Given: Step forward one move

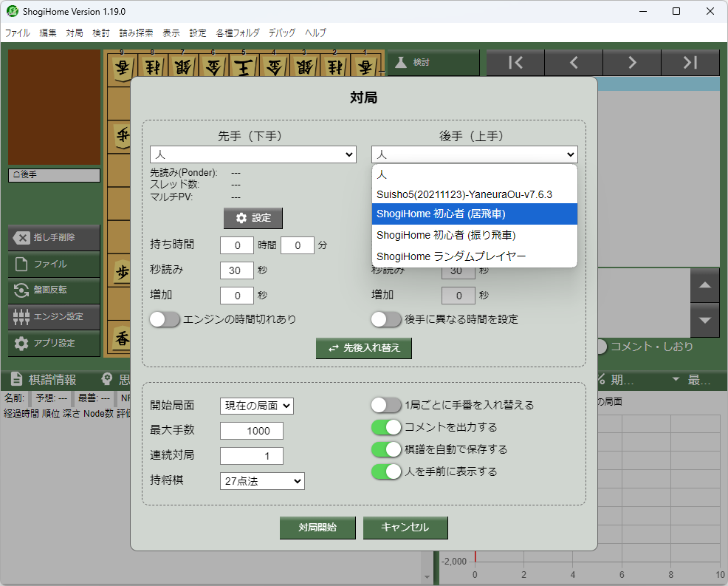Looking at the screenshot, I should (x=632, y=63).
